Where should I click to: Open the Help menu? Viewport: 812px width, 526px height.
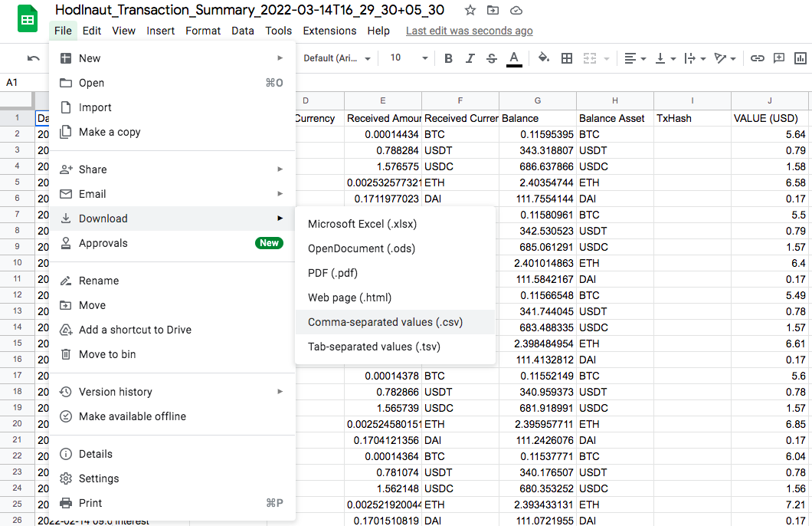point(378,31)
